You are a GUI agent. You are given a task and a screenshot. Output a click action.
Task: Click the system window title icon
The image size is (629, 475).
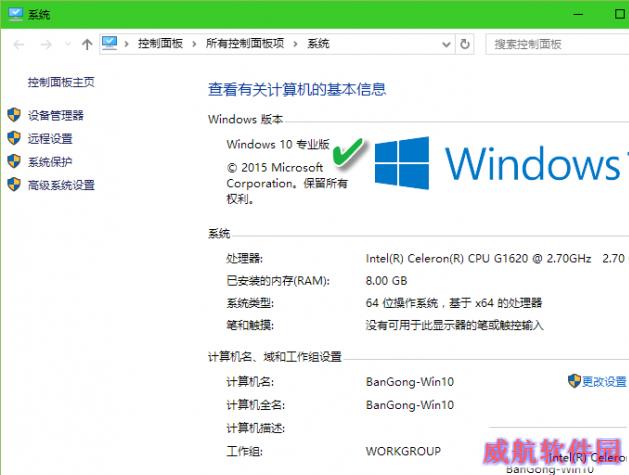point(16,14)
